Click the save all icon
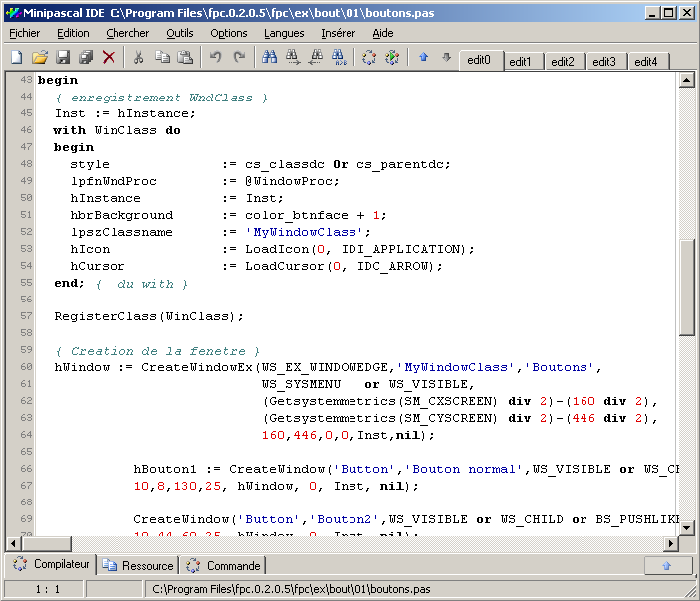700x601 pixels. pyautogui.click(x=86, y=58)
